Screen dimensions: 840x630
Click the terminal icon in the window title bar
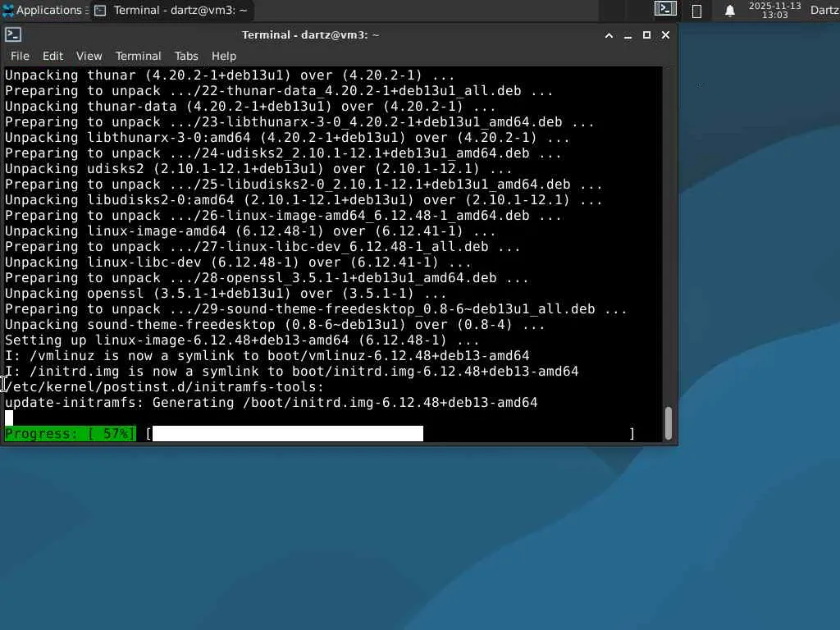click(x=13, y=34)
